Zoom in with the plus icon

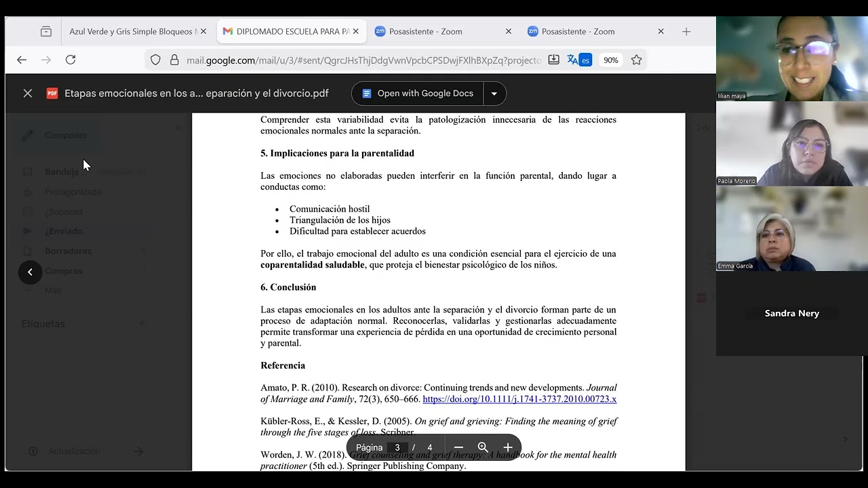(507, 447)
